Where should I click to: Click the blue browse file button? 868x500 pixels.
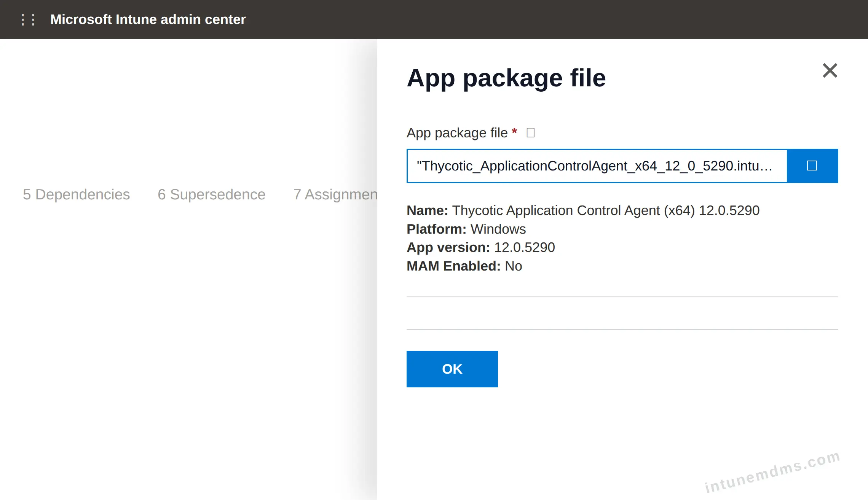click(x=812, y=166)
